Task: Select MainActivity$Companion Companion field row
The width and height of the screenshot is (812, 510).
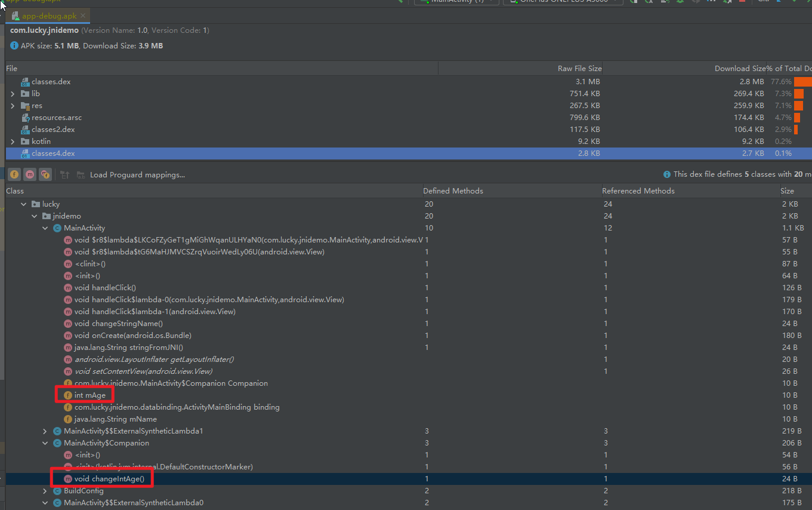Action: pyautogui.click(x=409, y=383)
